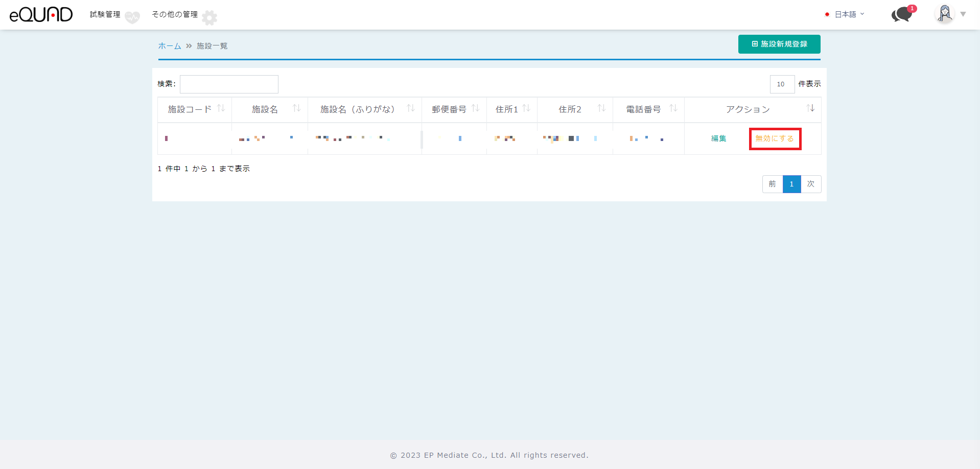The width and height of the screenshot is (980, 469).
Task: Open the 日本語 language dropdown
Action: pos(845,14)
